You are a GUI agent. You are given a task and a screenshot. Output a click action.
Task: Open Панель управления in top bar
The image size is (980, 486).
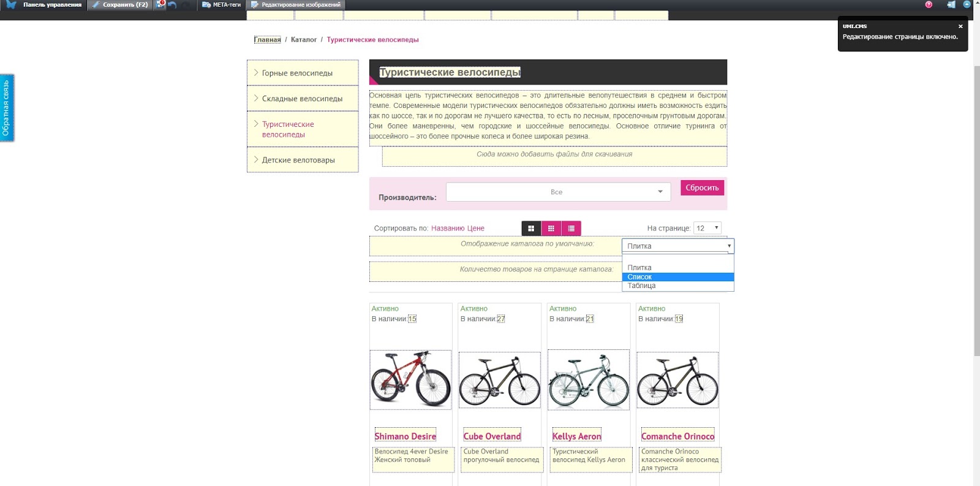[52, 4]
